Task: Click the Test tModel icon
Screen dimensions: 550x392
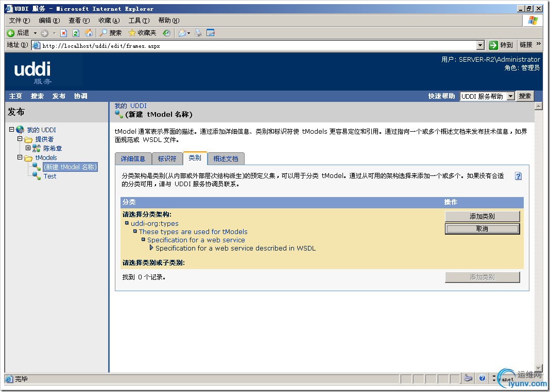Action: coord(37,176)
